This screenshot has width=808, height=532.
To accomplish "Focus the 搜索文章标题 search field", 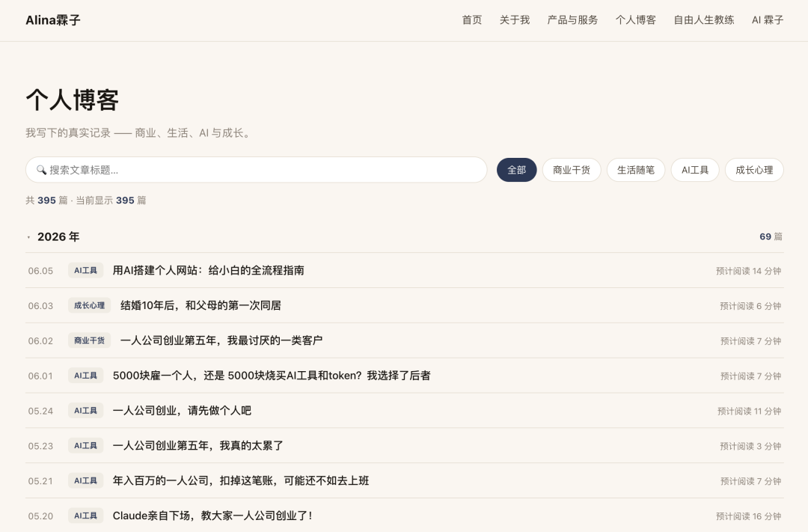I will tap(256, 170).
